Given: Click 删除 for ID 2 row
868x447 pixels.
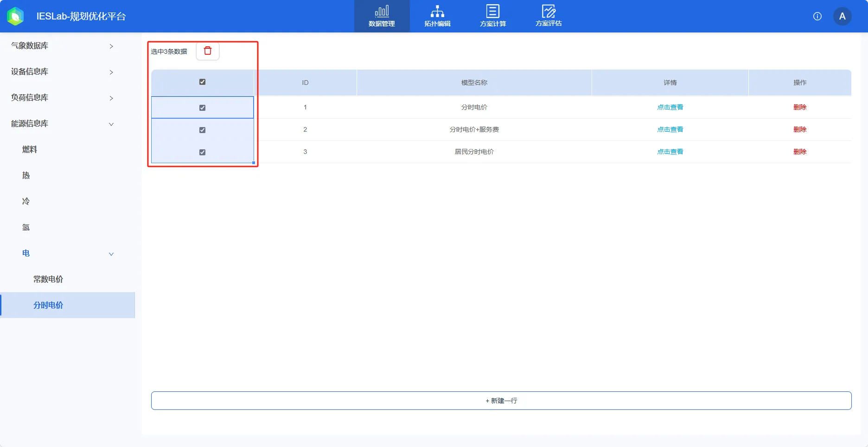Looking at the screenshot, I should [800, 129].
